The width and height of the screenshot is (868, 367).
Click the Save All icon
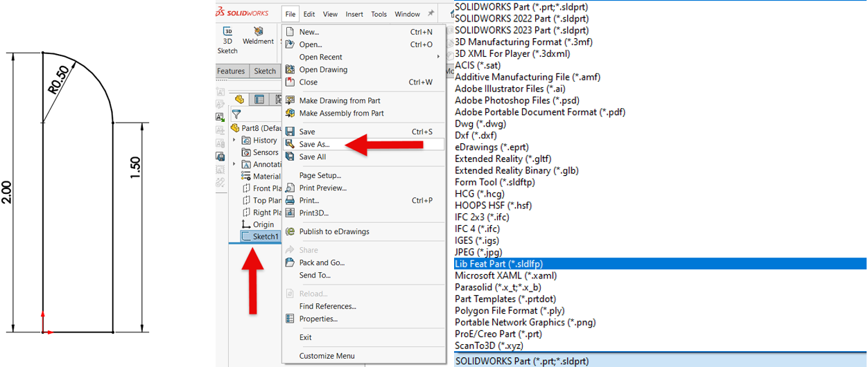tap(290, 156)
